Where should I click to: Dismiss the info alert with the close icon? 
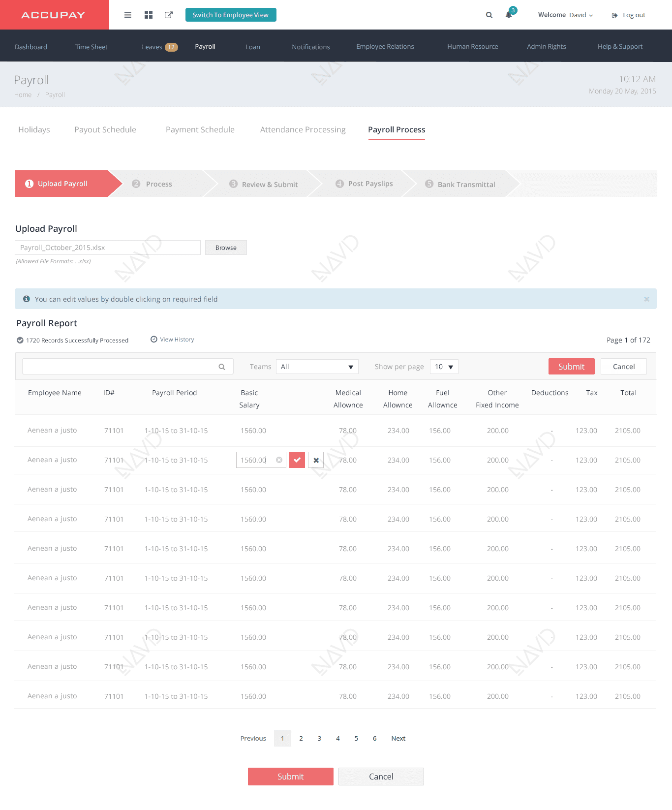(646, 299)
